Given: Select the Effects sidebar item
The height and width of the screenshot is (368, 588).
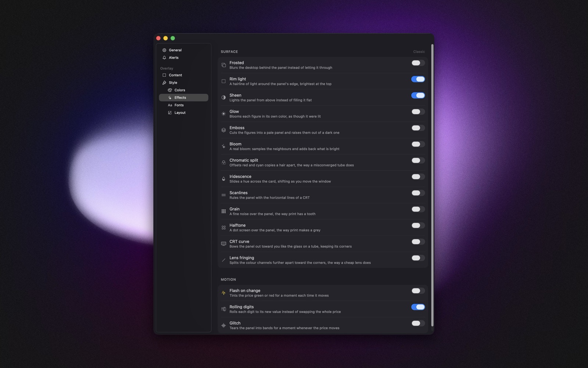Looking at the screenshot, I should (x=183, y=98).
